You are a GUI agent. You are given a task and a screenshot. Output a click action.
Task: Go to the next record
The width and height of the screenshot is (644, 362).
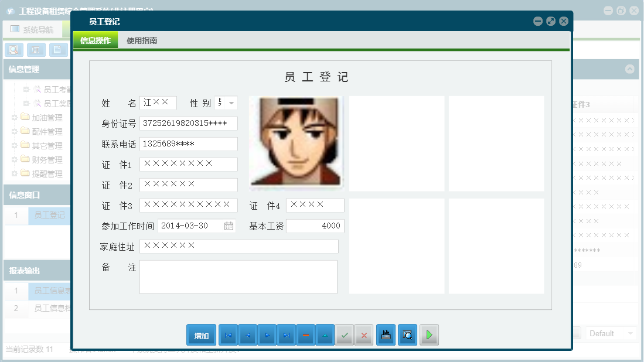point(267,335)
